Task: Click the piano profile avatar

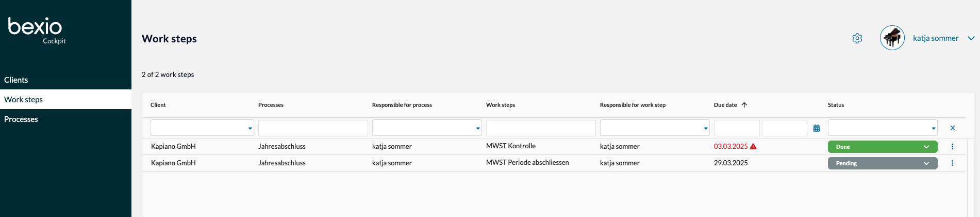Action: [892, 38]
